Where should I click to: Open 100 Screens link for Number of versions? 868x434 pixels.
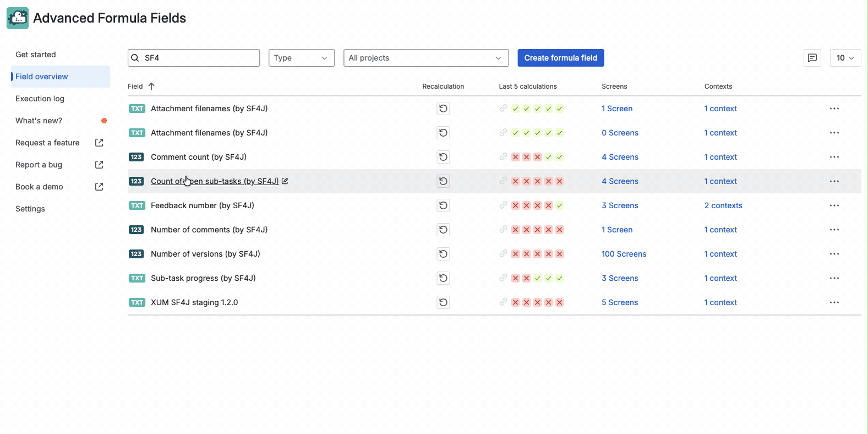point(624,254)
